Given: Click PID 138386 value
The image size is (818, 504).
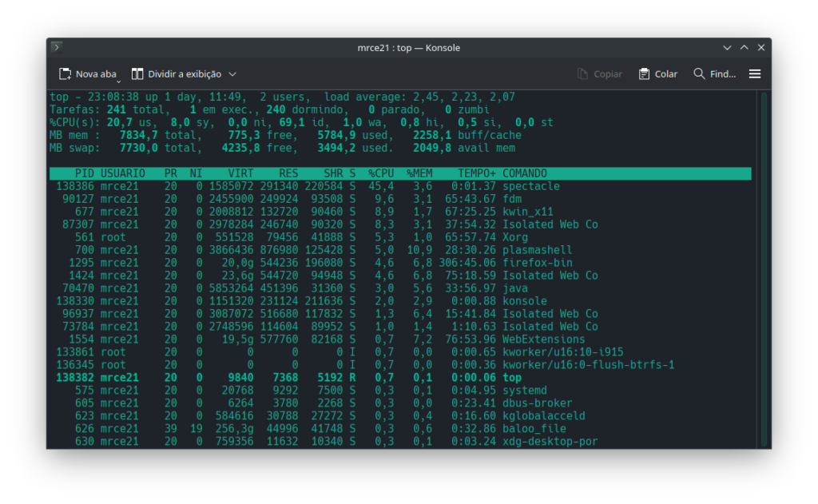Looking at the screenshot, I should click(x=74, y=186).
